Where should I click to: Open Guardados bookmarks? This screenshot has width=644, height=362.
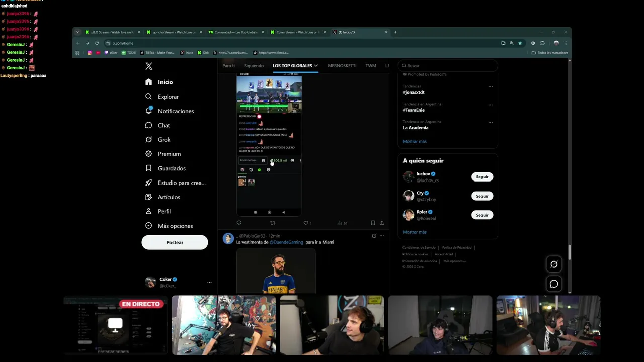pyautogui.click(x=166, y=168)
